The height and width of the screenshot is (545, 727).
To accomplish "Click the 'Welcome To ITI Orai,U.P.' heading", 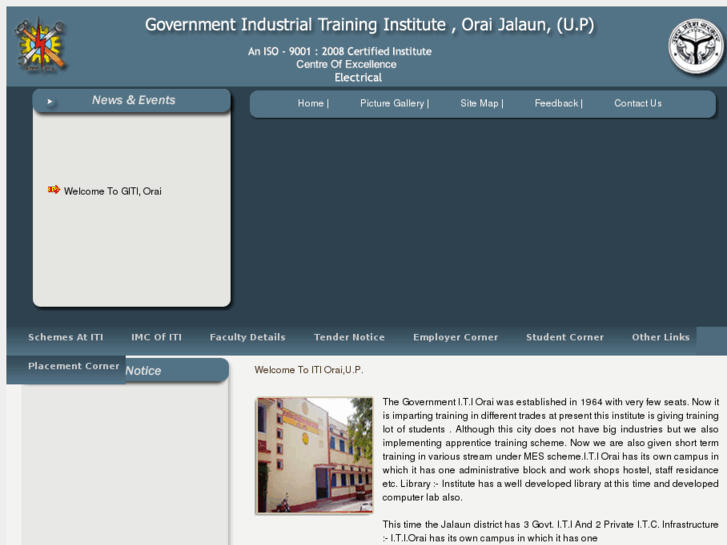I will [309, 370].
